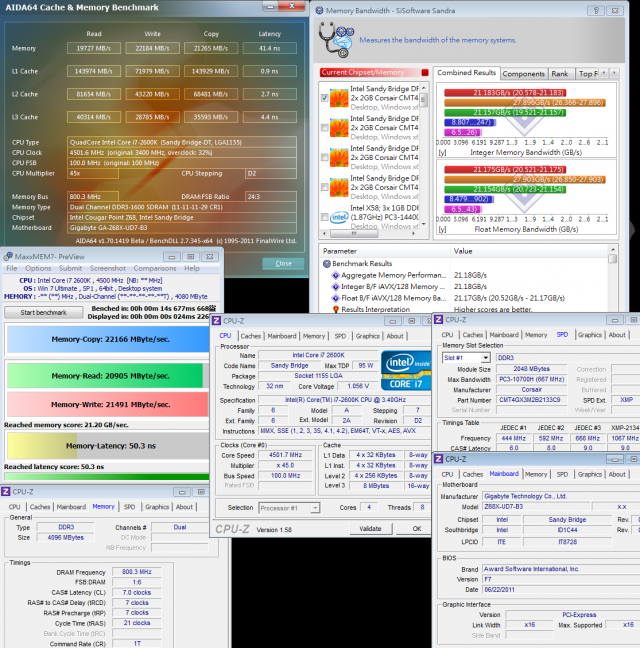Click the Validate button in CPU-Z
This screenshot has width=640, height=649.
click(x=370, y=529)
